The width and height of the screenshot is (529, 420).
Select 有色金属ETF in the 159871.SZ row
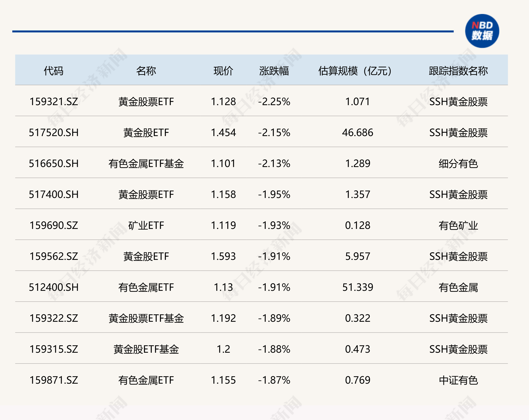[x=146, y=380]
